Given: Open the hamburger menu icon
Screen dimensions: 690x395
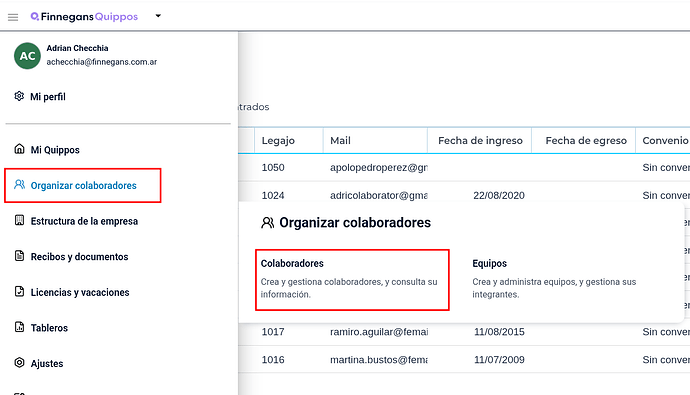Looking at the screenshot, I should (x=13, y=17).
